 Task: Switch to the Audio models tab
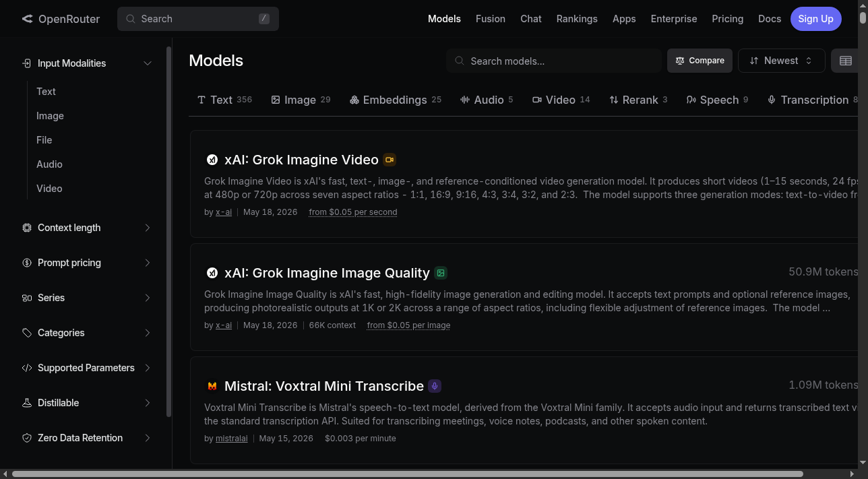(487, 100)
